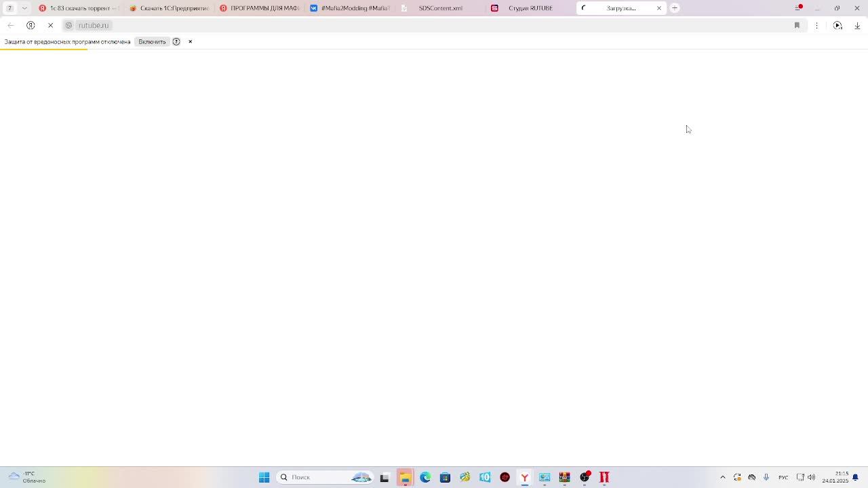Open Microsoft Store from the taskbar
Image resolution: width=868 pixels, height=488 pixels.
point(445,477)
